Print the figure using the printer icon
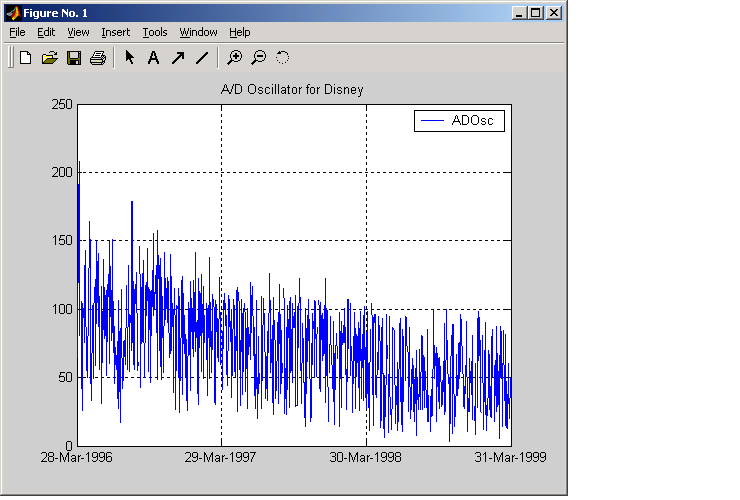Viewport: 740px width, 500px height. pos(98,58)
